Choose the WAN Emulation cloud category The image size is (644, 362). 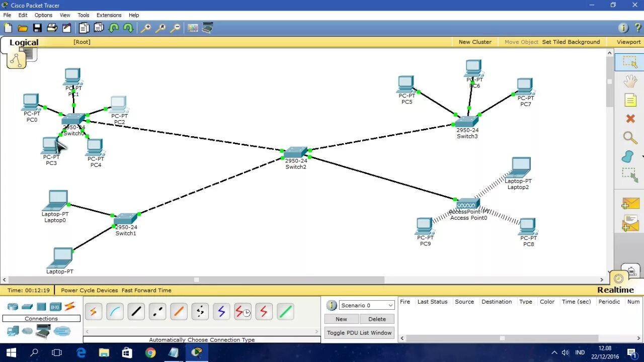(27, 331)
